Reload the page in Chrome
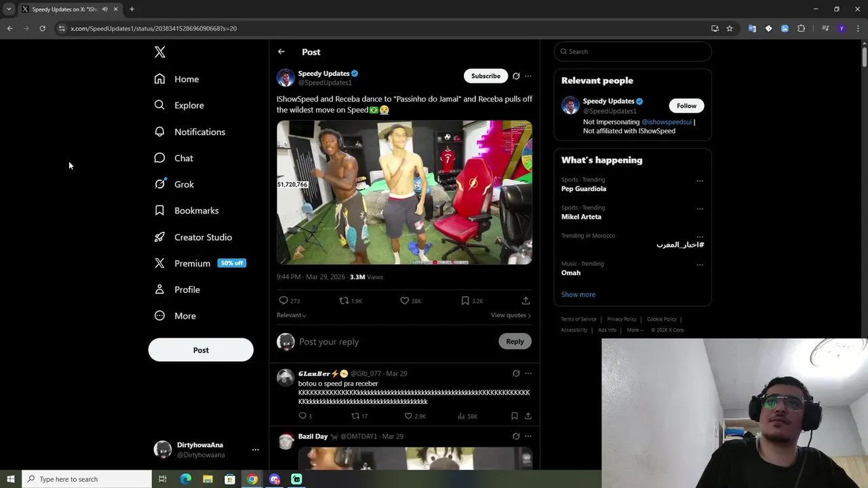Screen dimensions: 868x488 pyautogui.click(x=42, y=28)
